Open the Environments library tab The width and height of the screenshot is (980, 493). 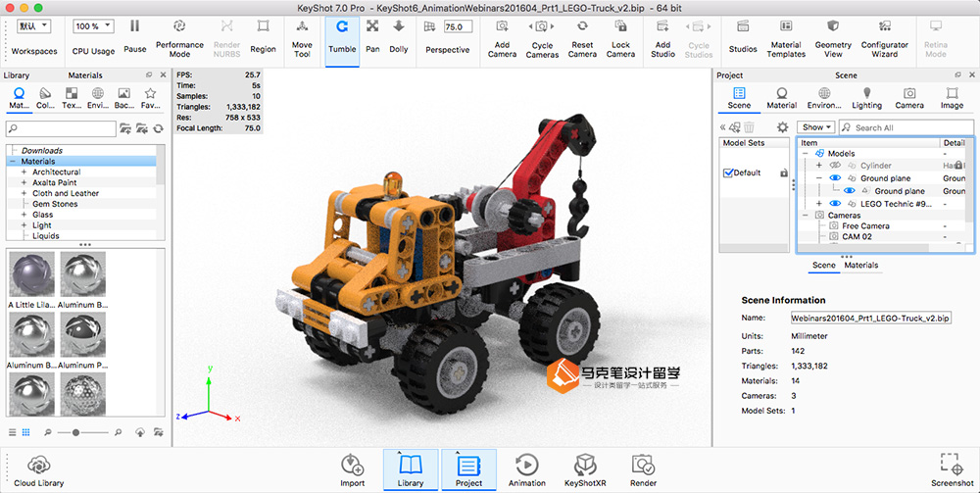(x=97, y=98)
